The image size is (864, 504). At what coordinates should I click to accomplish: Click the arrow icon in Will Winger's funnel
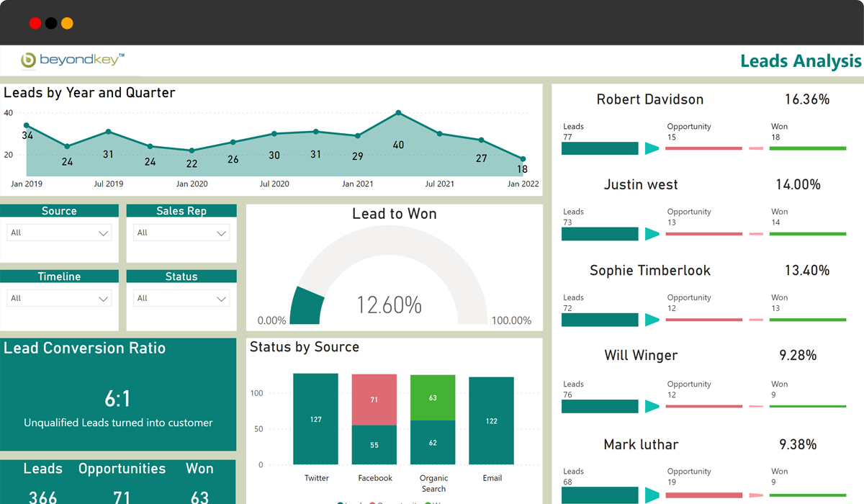(x=652, y=406)
